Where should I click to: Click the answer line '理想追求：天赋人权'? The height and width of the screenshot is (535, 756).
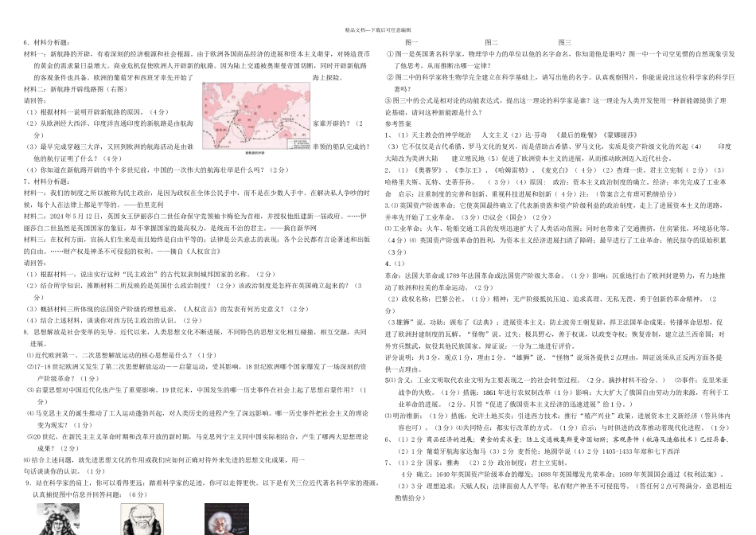[x=564, y=486]
